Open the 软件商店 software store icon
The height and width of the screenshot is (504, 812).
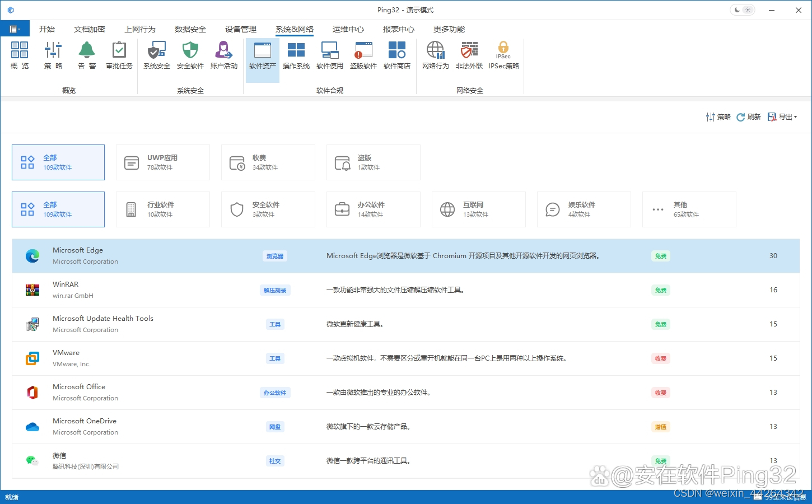(x=397, y=55)
